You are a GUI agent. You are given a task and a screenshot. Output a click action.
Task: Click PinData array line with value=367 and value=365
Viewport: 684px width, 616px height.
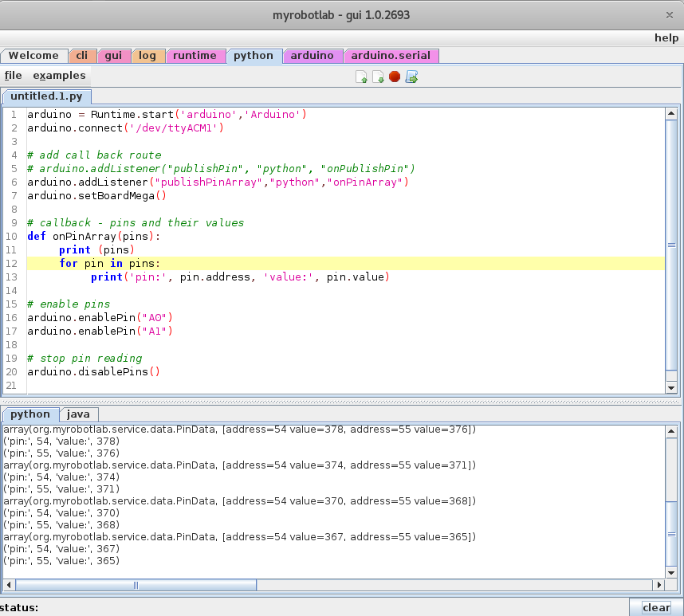[x=239, y=536]
